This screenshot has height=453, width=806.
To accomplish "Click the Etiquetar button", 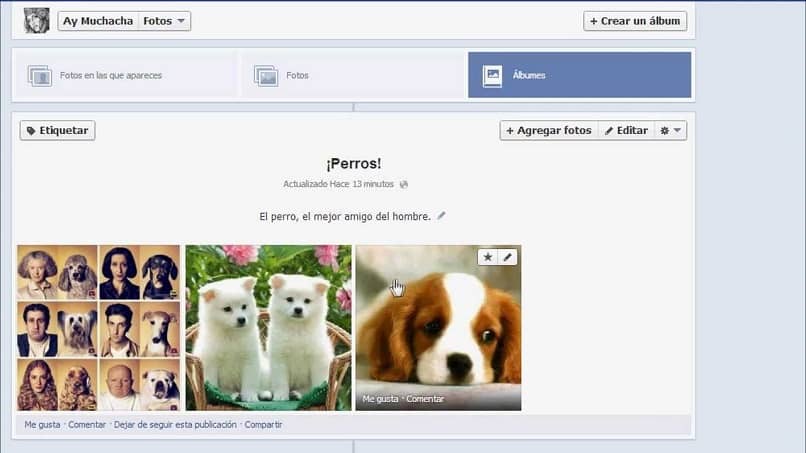I will 58,131.
